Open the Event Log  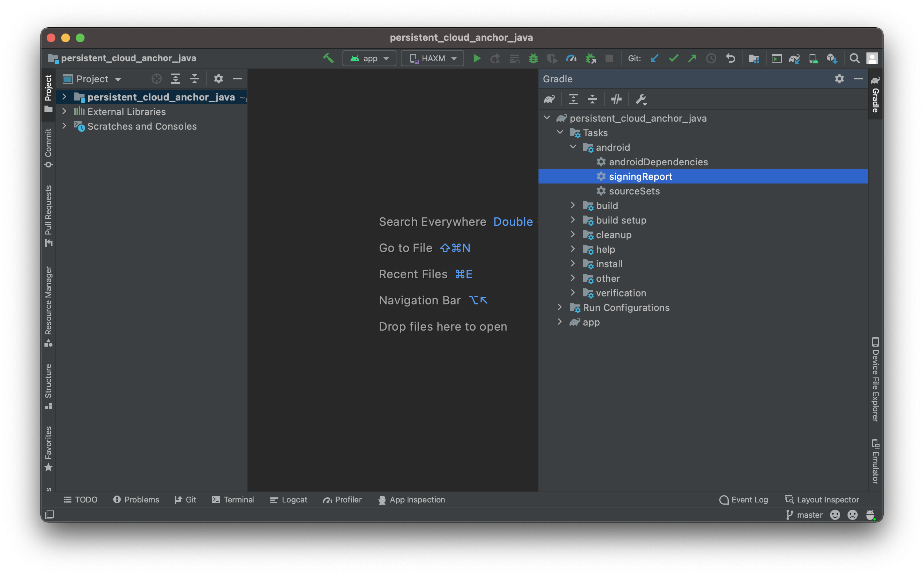[743, 500]
